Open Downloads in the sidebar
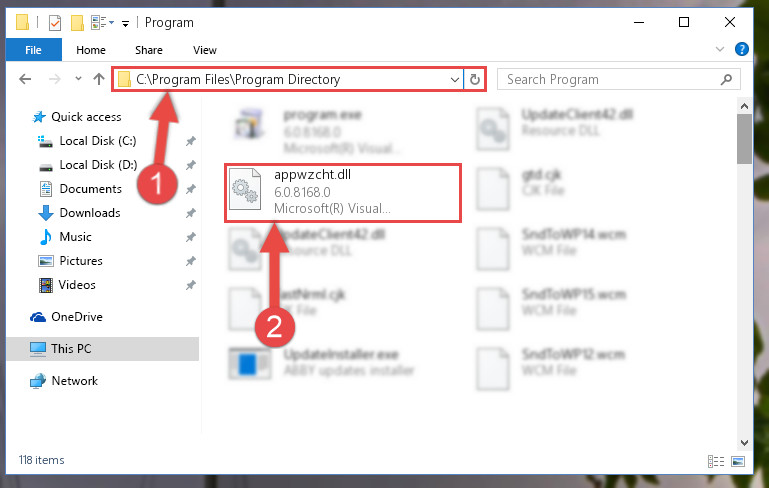The image size is (769, 488). [x=79, y=213]
